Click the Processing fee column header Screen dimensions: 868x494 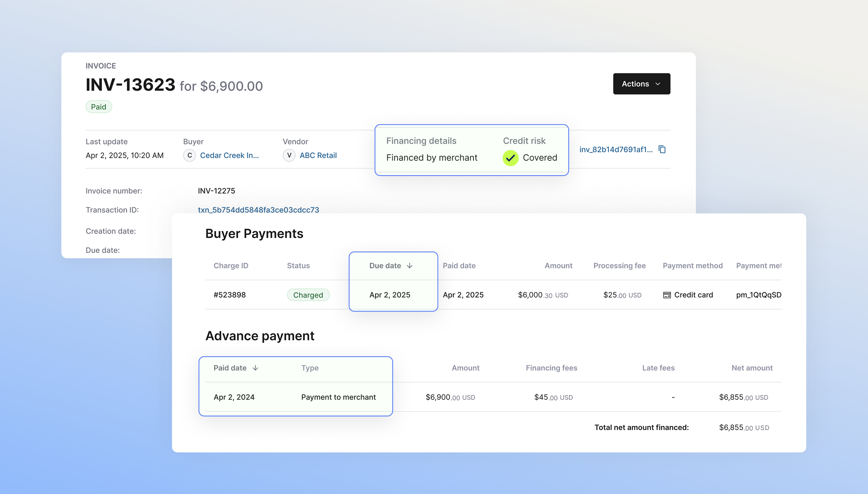pos(619,266)
